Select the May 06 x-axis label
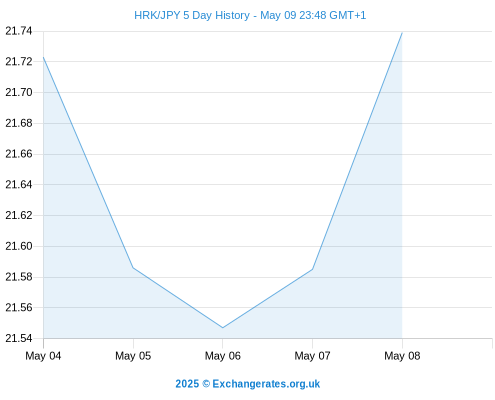The height and width of the screenshot is (400, 495). pos(223,356)
